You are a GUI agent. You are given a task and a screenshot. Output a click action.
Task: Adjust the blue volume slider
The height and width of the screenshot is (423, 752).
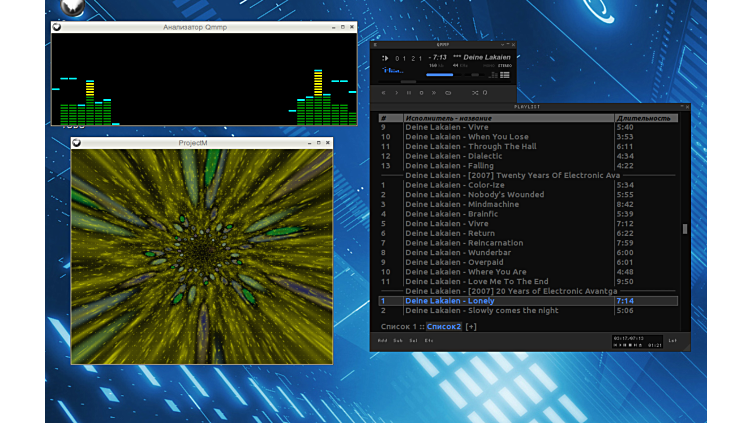pos(440,75)
